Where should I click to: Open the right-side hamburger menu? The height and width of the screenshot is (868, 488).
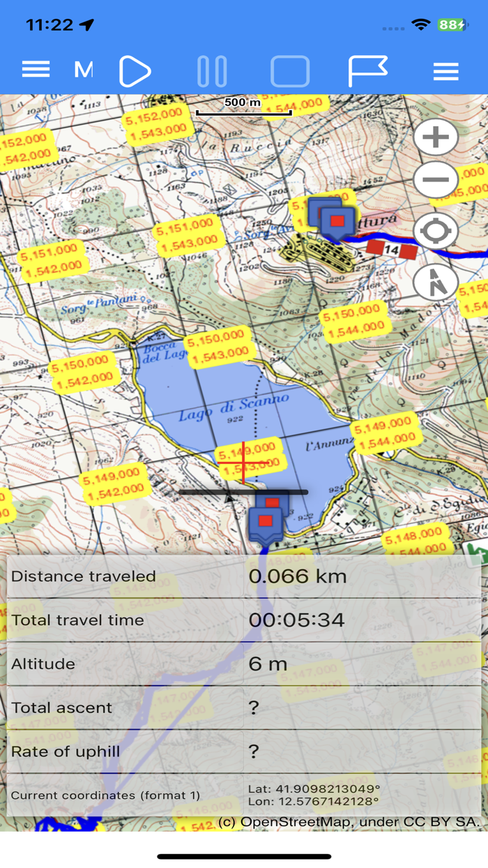(445, 71)
